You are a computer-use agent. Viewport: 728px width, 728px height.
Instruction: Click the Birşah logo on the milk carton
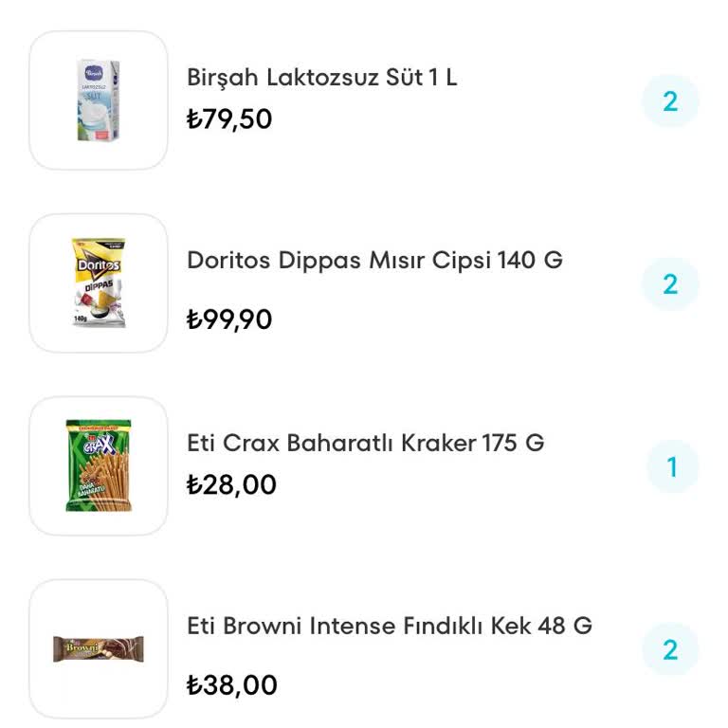93,72
